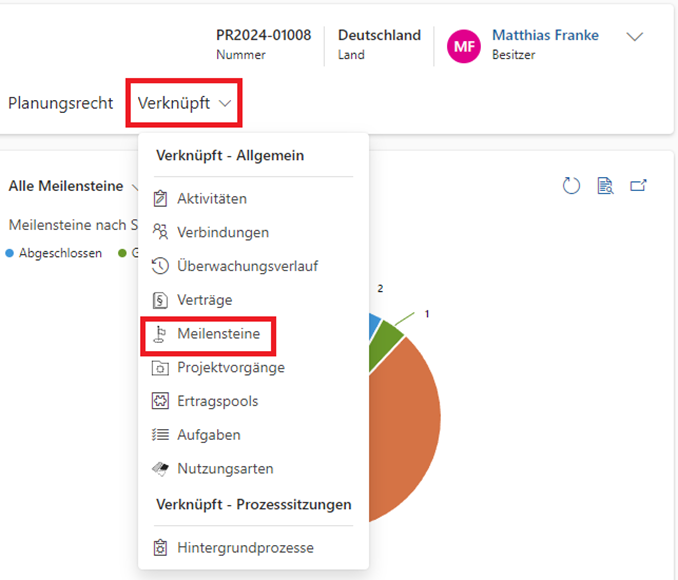Viewport: 678px width, 580px height.
Task: Click the Überwachungsverlauf history icon
Action: coord(160,266)
